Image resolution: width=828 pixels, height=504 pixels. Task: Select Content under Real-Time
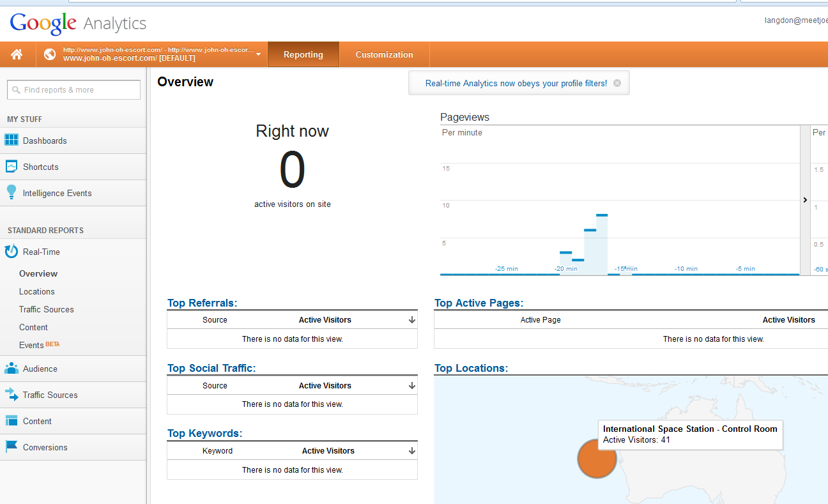(x=33, y=327)
